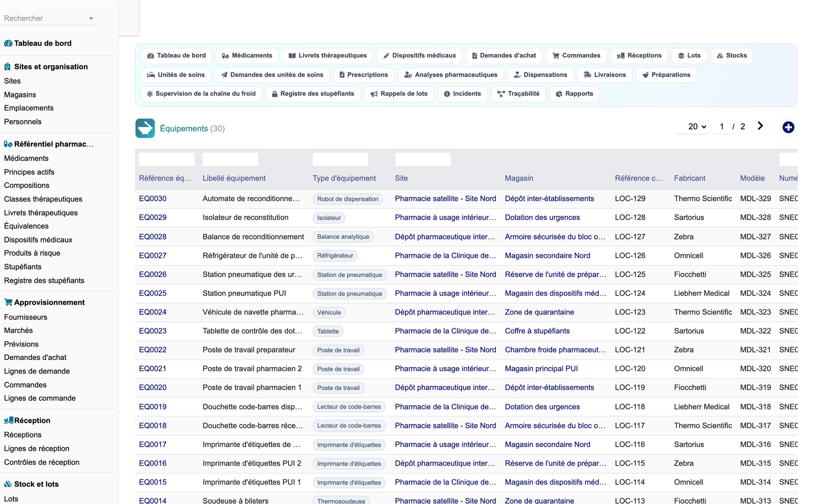Click the mortar icon in Préparations button
Image resolution: width=815 pixels, height=504 pixels.
tap(646, 75)
